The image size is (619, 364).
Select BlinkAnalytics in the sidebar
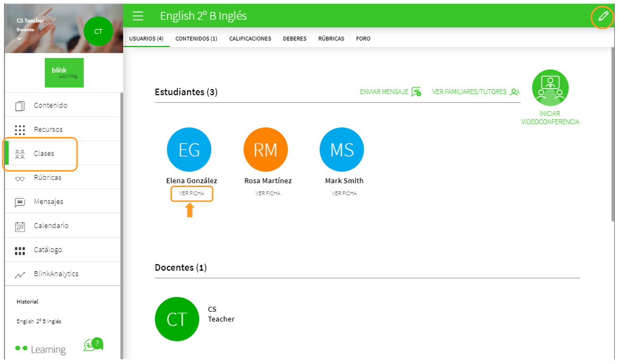tap(56, 274)
